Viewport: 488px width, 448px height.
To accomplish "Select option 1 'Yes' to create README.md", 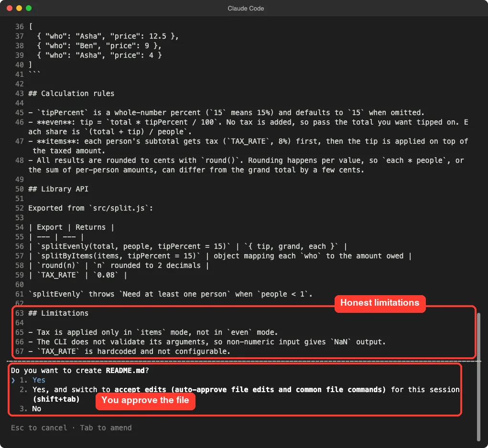I will click(x=39, y=380).
